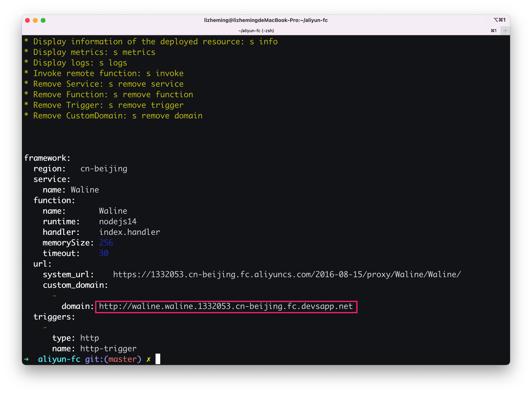Viewport: 532px width, 394px height.
Task: Click the green fullscreen window button
Action: 43,20
